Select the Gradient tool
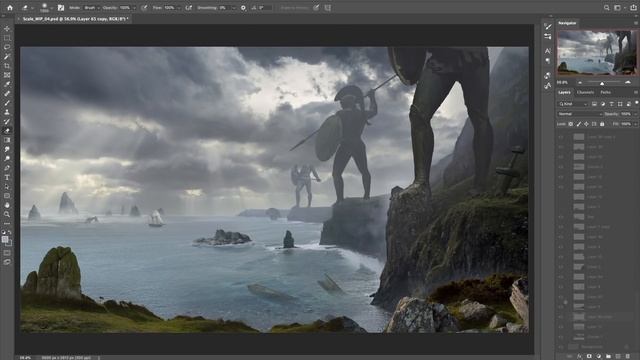Viewport: 640px width, 360px height. [7, 140]
